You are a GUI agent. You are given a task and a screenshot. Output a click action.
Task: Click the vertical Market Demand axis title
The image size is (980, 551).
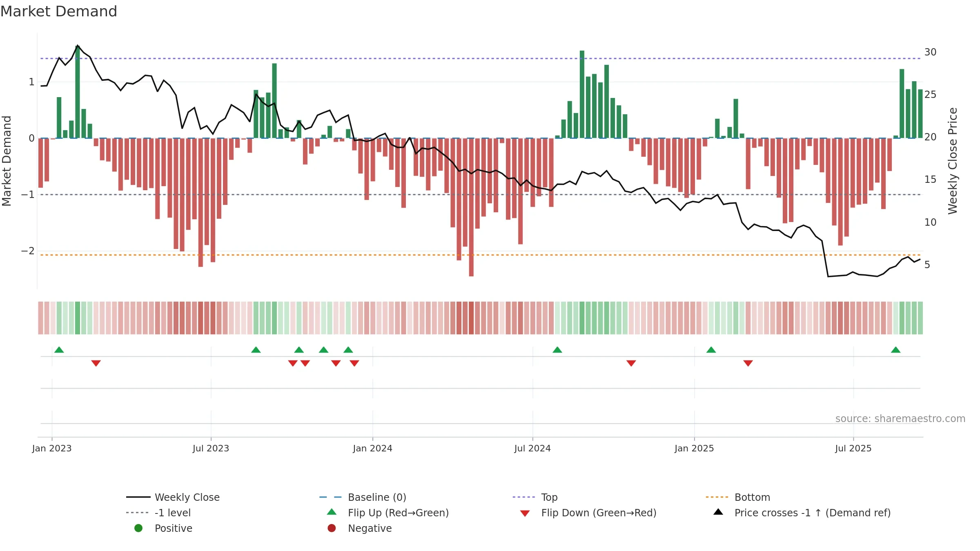(x=7, y=161)
